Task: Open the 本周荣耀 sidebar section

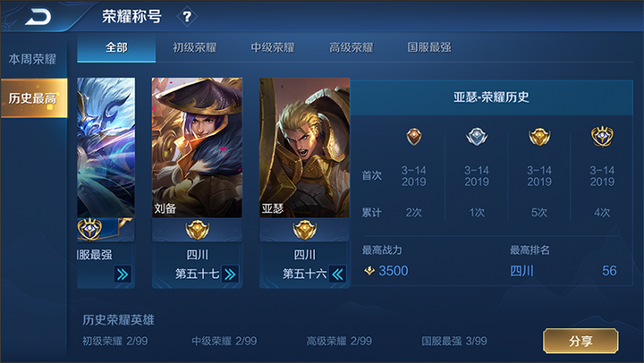Action: click(33, 59)
